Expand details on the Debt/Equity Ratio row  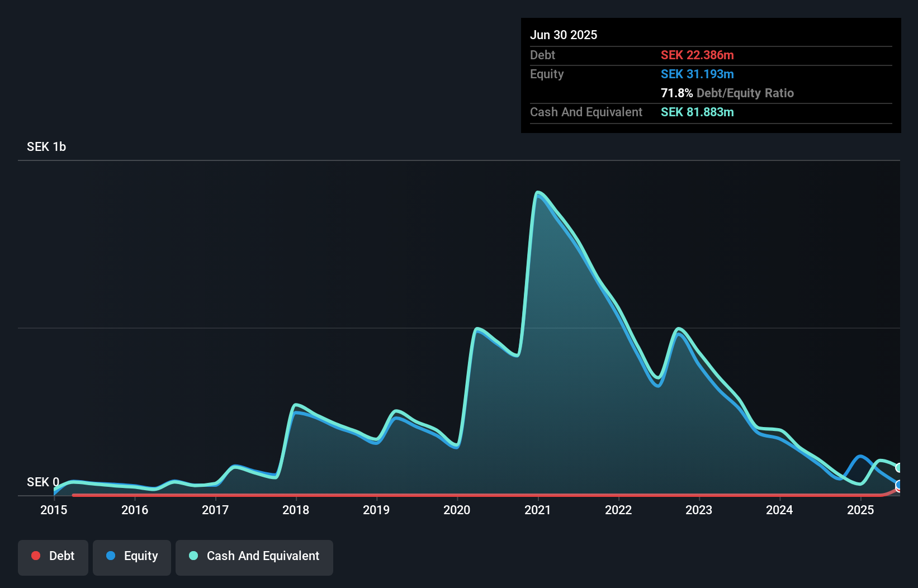(x=727, y=93)
